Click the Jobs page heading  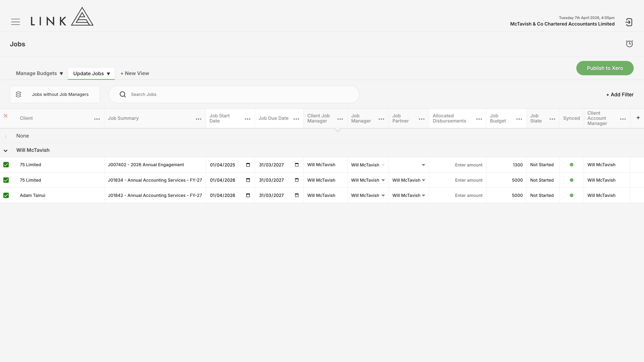[x=17, y=44]
